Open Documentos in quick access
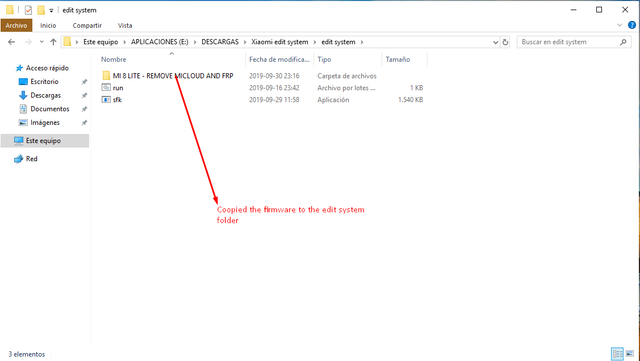The height and width of the screenshot is (361, 640). point(49,109)
